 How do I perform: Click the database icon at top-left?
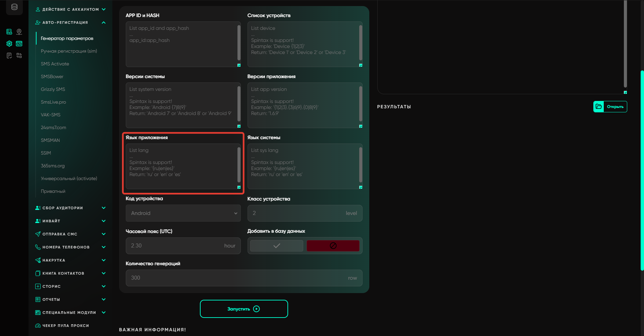(14, 7)
